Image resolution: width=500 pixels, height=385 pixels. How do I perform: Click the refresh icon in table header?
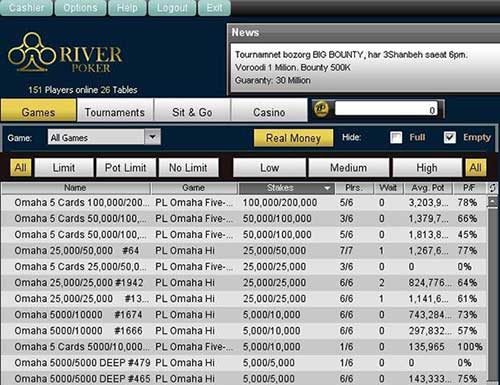pos(492,188)
